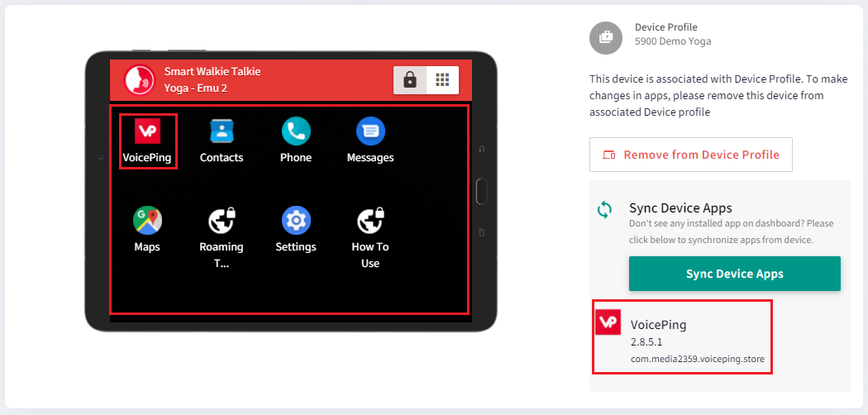868x415 pixels.
Task: Click the apps grid icon in the red header
Action: tap(442, 80)
